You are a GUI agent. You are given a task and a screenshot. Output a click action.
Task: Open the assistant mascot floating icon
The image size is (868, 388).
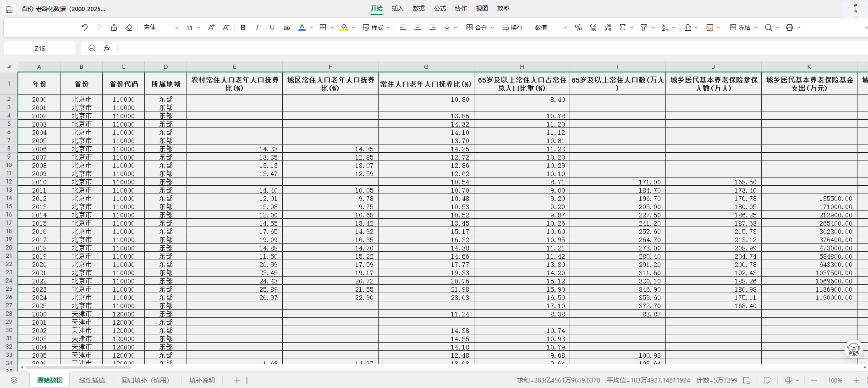[854, 349]
